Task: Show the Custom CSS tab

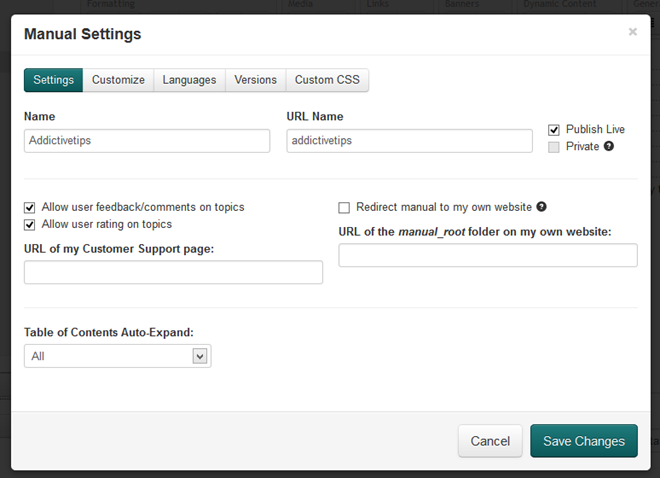Action: tap(327, 80)
